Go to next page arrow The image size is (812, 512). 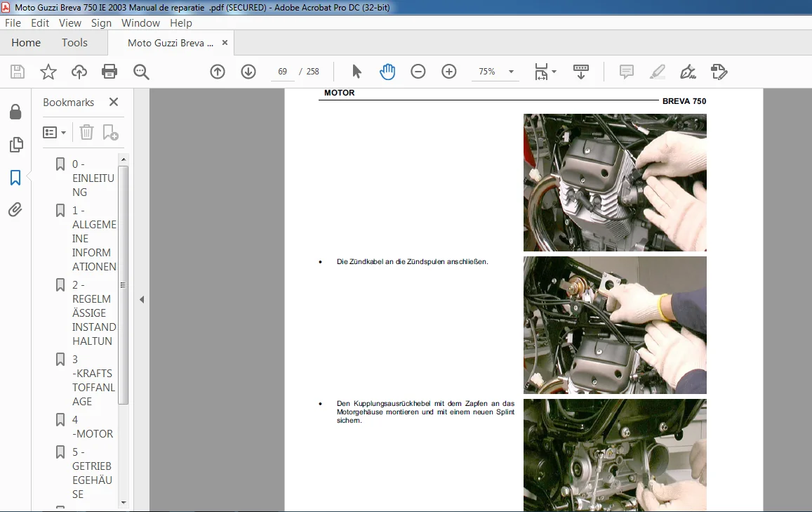tap(248, 72)
